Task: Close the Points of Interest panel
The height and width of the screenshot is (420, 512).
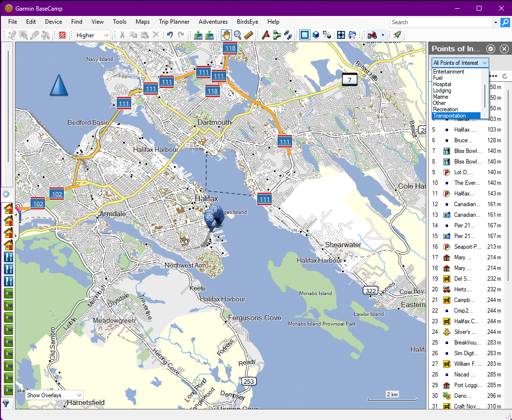Action: click(x=504, y=49)
